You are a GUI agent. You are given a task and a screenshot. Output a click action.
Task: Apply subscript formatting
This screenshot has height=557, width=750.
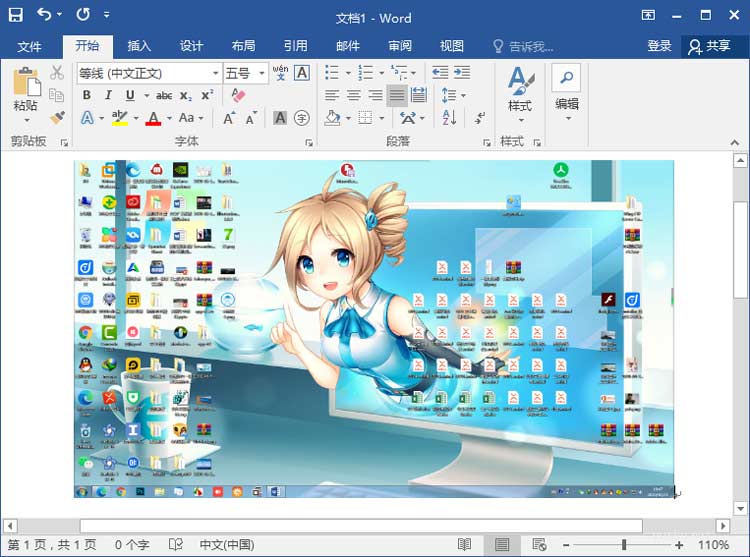point(186,95)
